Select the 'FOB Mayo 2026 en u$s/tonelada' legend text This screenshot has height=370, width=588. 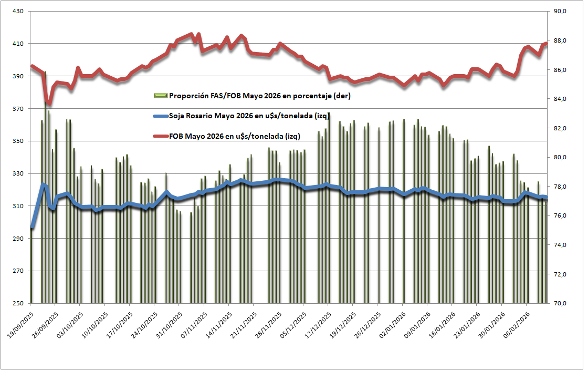[235, 136]
